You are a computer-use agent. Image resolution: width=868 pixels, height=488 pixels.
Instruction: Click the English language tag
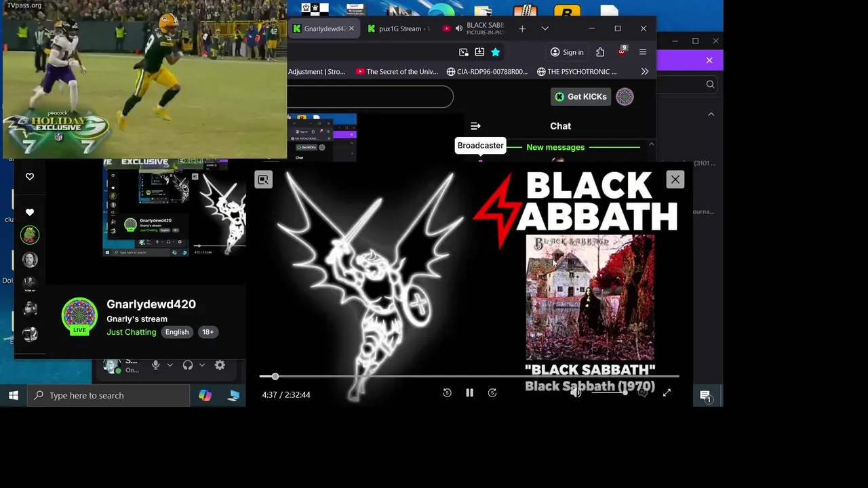tap(177, 332)
